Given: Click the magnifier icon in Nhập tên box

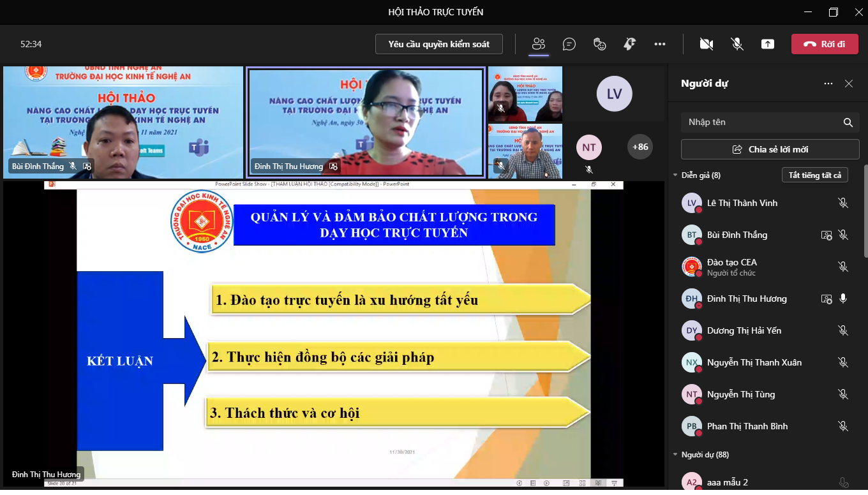Looking at the screenshot, I should (x=848, y=122).
